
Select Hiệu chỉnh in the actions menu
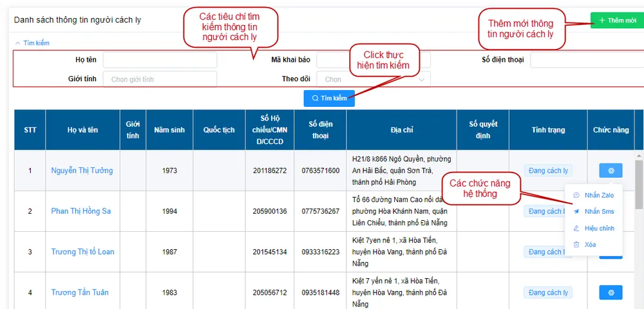pyautogui.click(x=599, y=228)
